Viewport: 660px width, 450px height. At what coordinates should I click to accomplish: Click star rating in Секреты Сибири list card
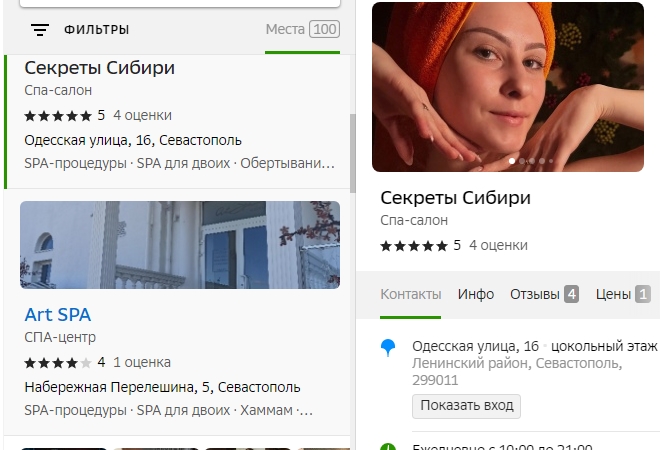[x=58, y=115]
